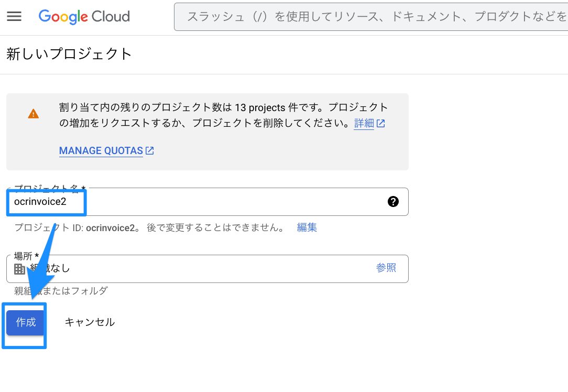Screen dimensions: 568x392
Task: Click the Google logo portion of the header
Action: pos(62,17)
